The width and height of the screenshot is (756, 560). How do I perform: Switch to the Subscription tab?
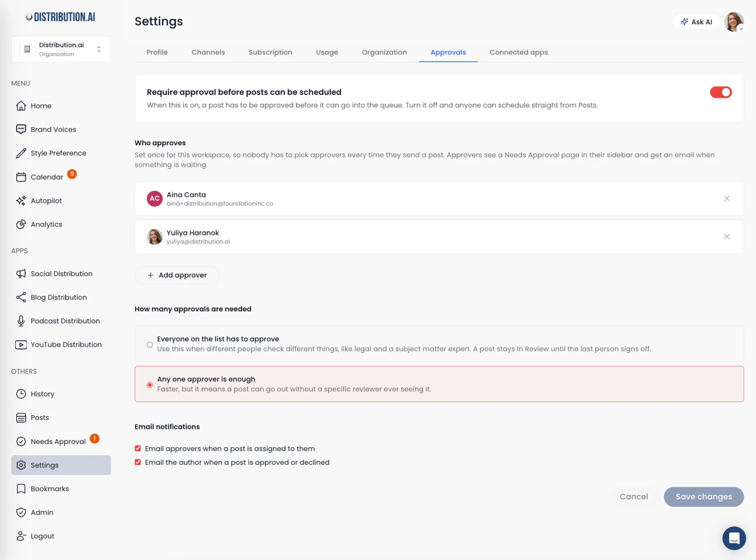coord(270,52)
